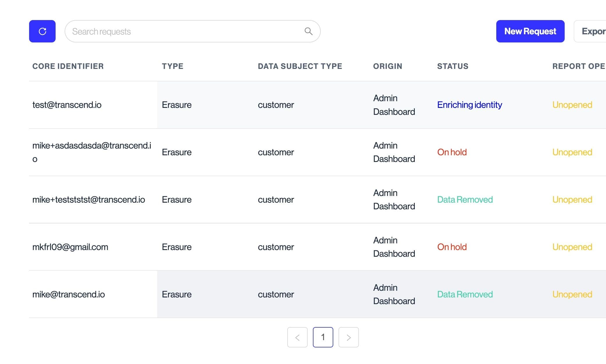Click Unopened report for mkfrl09@gmail.com
Image resolution: width=606 pixels, height=364 pixels.
[572, 247]
